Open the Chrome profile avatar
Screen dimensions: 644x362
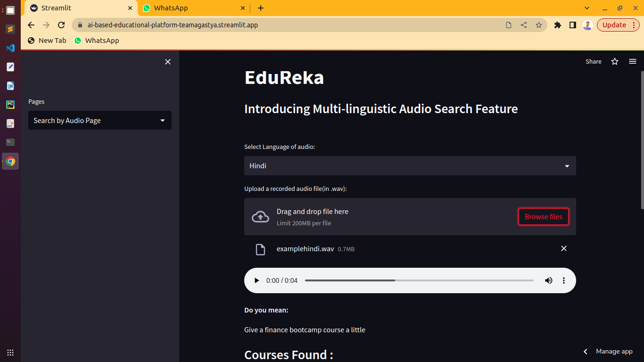(x=587, y=25)
